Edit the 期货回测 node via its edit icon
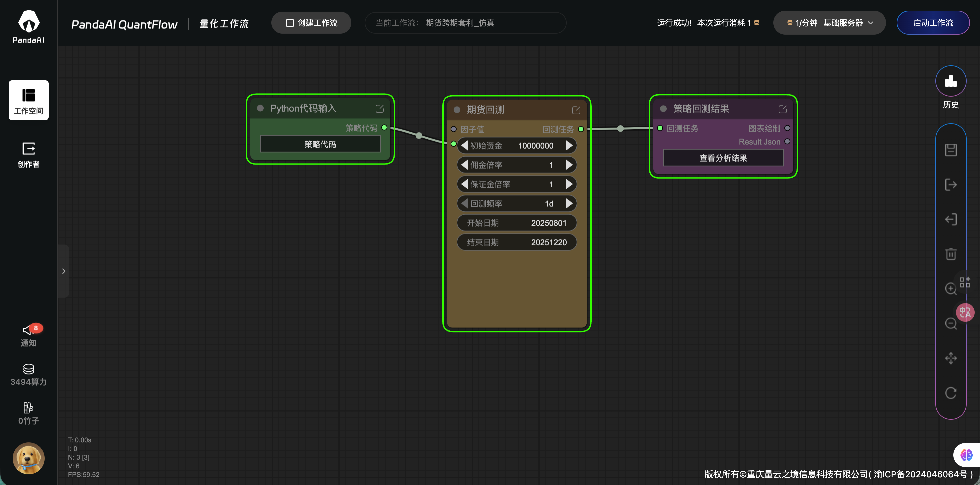Screen dimensions: 980x485 pos(576,110)
